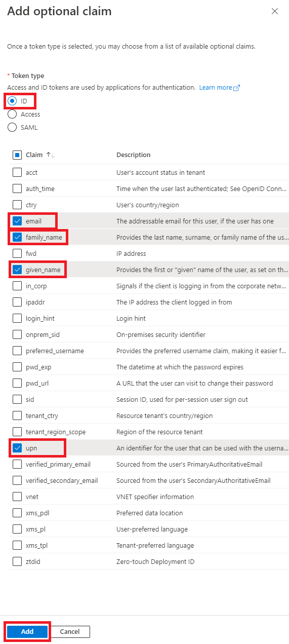Open the Learn more link
This screenshot has width=289, height=644.
click(216, 88)
